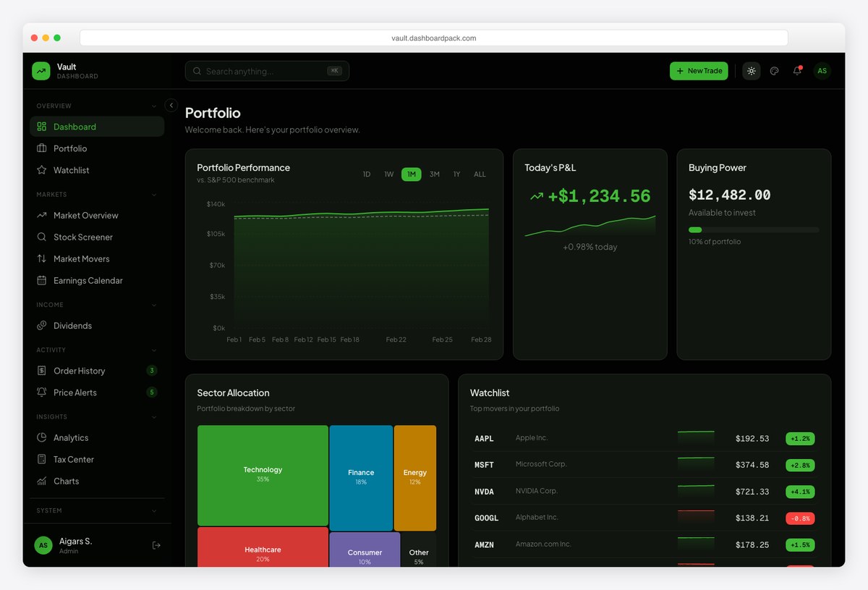Click the Other 5% treemap block
The image size is (868, 590).
tap(419, 550)
